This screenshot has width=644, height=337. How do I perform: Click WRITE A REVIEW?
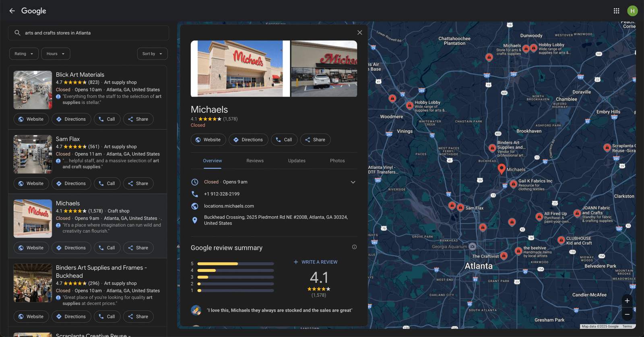(316, 262)
